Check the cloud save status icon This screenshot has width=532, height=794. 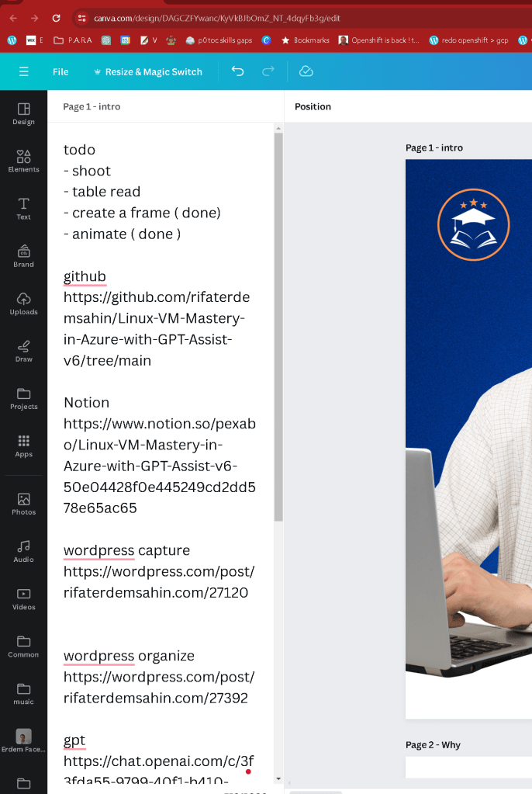[x=306, y=71]
